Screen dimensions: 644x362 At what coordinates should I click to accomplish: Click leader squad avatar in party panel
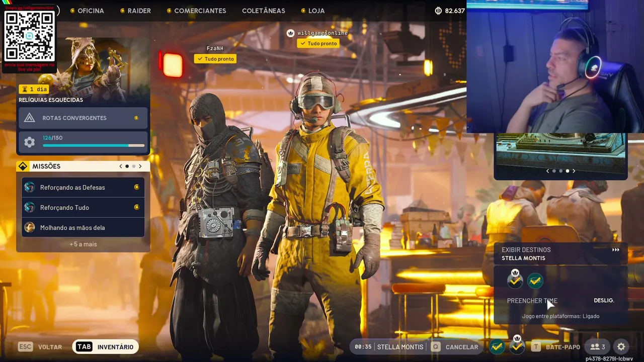[x=515, y=280]
